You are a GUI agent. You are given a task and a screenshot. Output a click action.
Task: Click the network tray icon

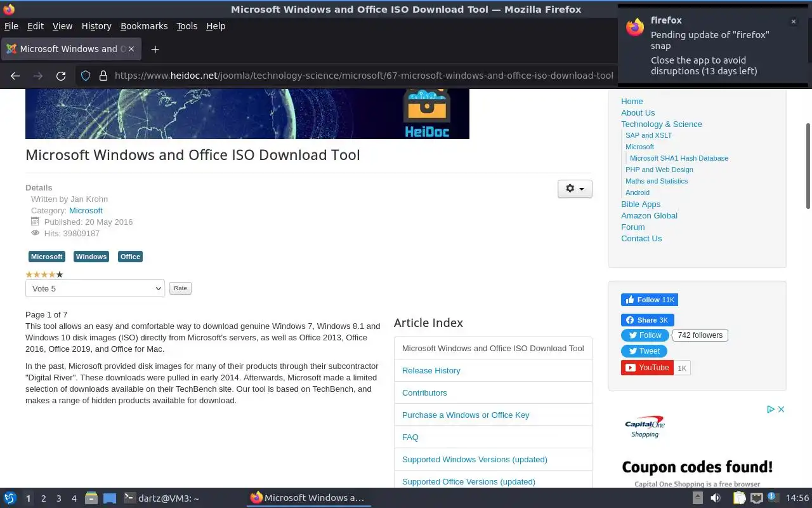pos(757,498)
